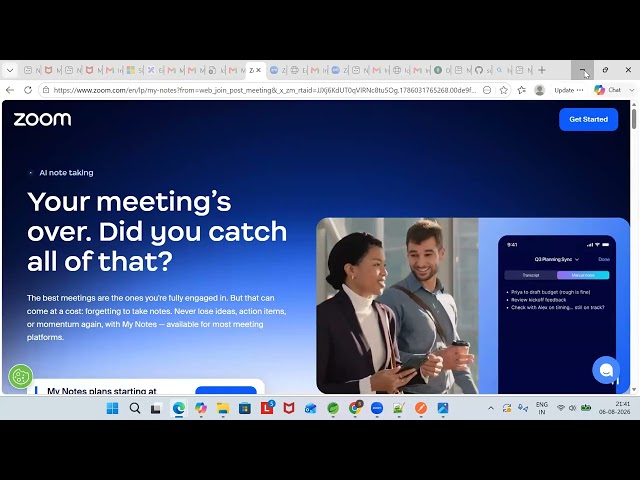Open the Zoom app on the taskbar

[x=377, y=408]
